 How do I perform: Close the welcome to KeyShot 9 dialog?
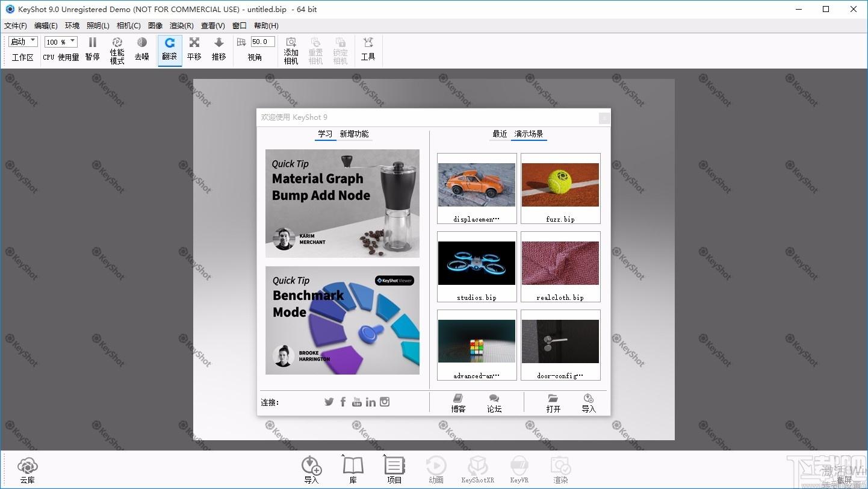pos(604,118)
